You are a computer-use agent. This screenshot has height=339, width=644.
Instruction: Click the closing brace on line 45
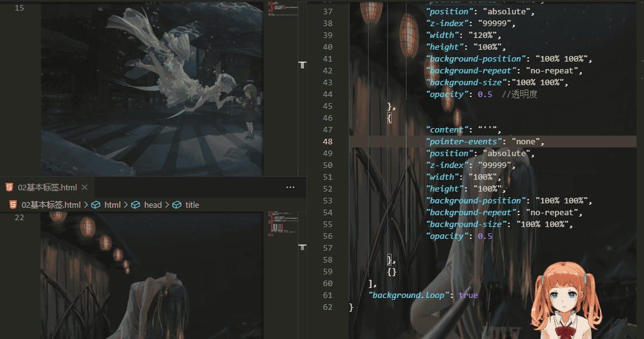click(x=390, y=106)
